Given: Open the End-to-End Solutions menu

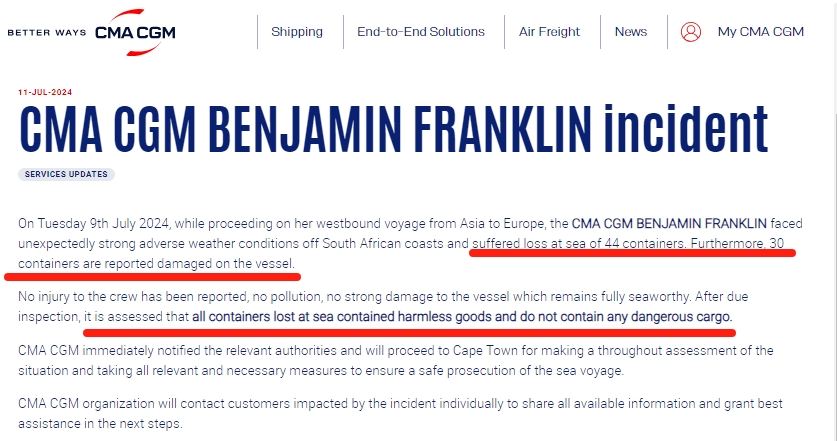Looking at the screenshot, I should (421, 32).
